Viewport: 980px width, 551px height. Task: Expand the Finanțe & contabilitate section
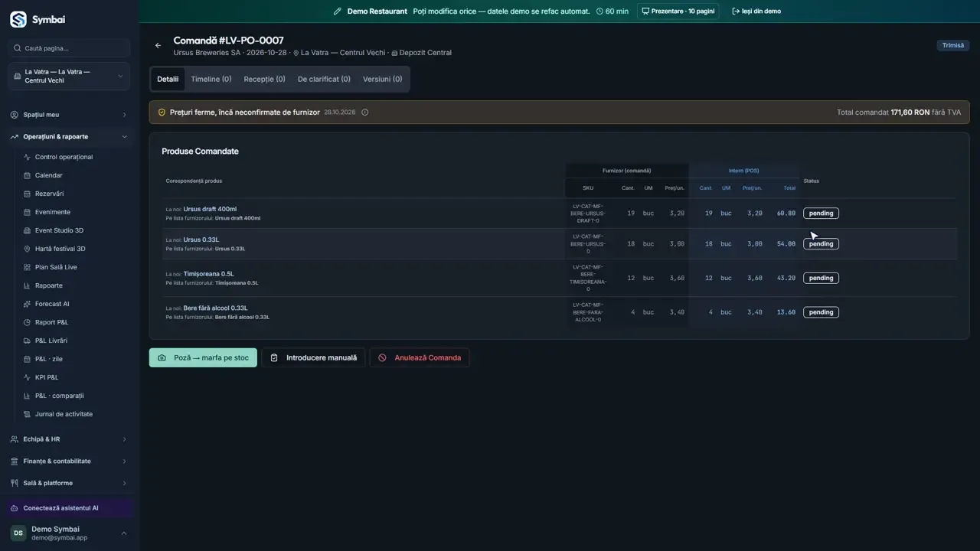(69, 461)
